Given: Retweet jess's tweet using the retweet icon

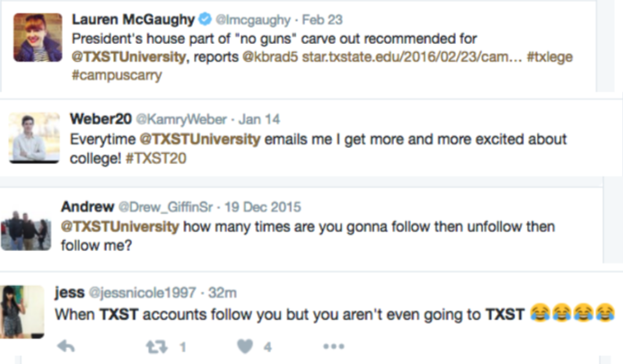Looking at the screenshot, I should click(156, 347).
